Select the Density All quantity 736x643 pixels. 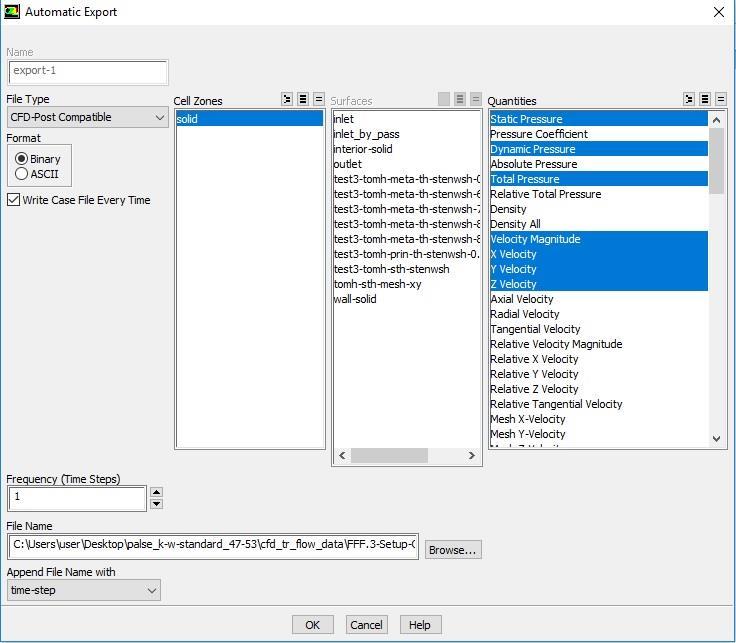(x=599, y=224)
